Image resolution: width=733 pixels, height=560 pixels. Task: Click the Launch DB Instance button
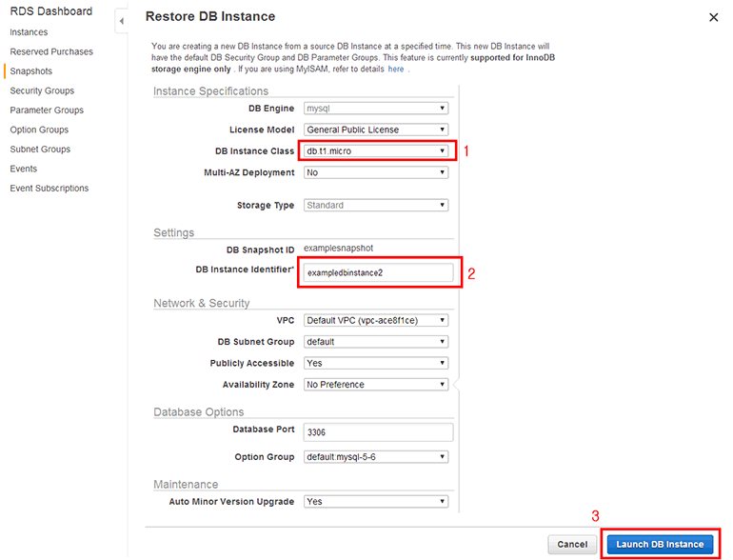tap(660, 544)
